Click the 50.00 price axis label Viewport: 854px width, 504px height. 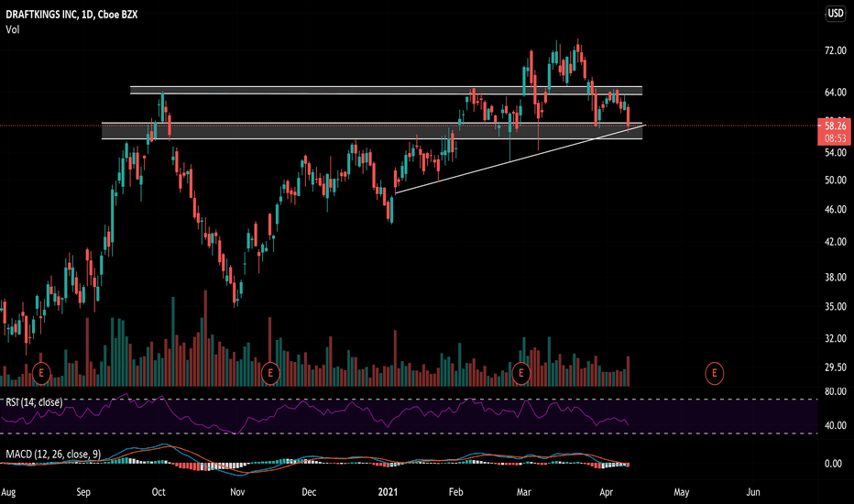point(836,181)
